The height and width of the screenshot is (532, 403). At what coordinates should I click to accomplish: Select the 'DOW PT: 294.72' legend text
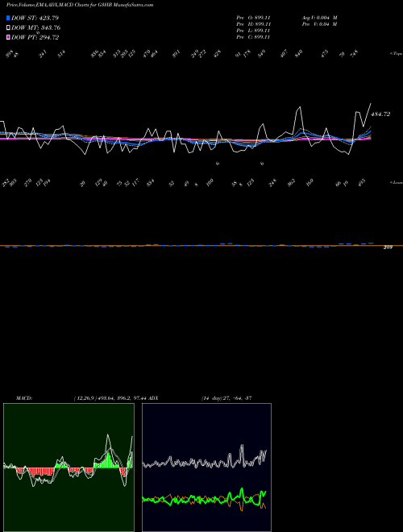tap(35, 37)
